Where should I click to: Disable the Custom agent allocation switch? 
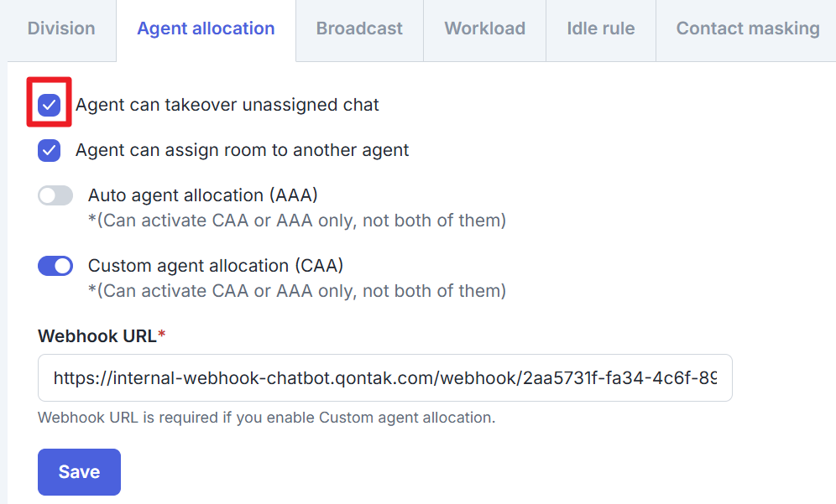pyautogui.click(x=55, y=266)
